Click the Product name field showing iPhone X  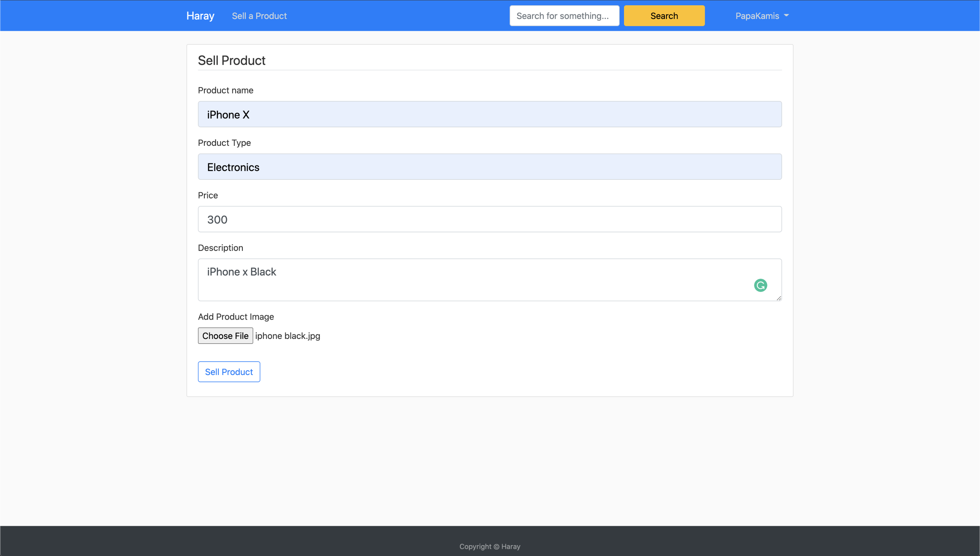coord(489,114)
